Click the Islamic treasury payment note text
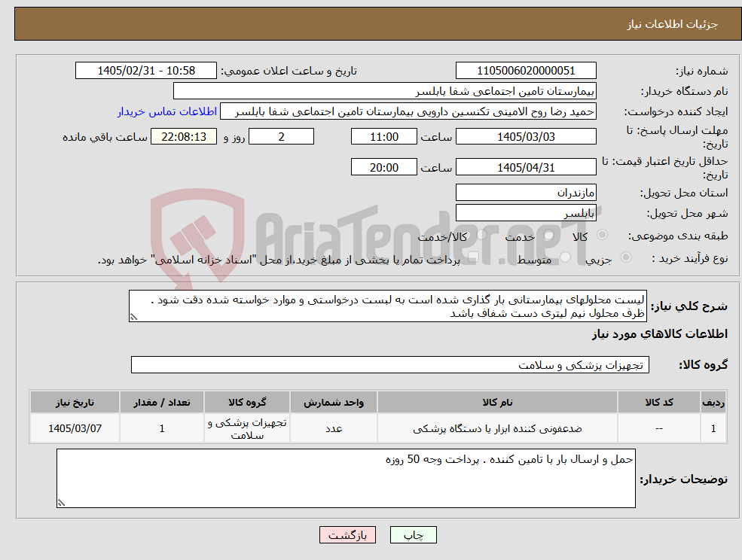742x560 pixels. click(x=279, y=260)
